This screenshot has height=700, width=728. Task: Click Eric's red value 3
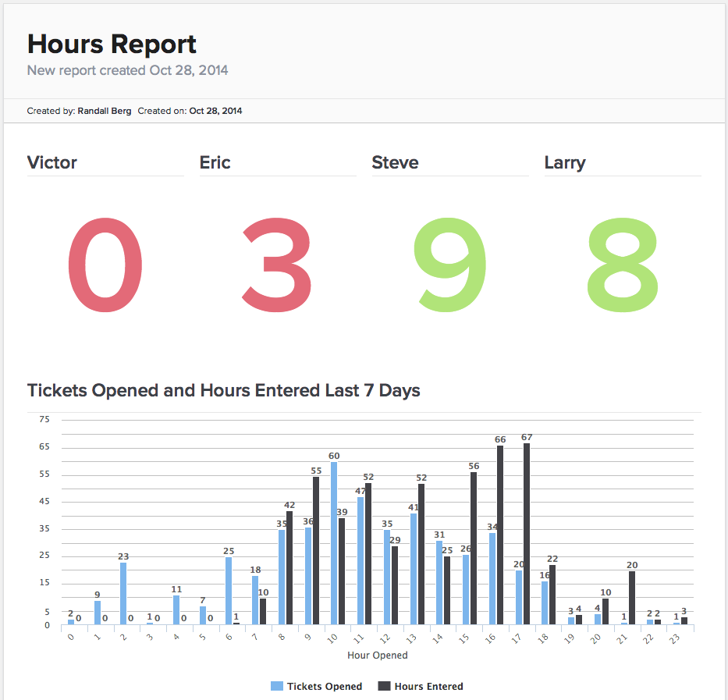tap(277, 265)
